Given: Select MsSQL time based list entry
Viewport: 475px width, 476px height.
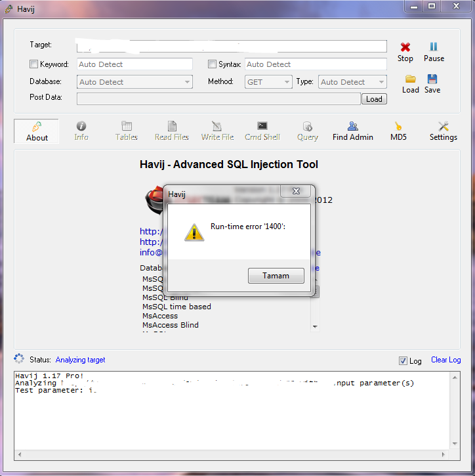Looking at the screenshot, I should (176, 307).
